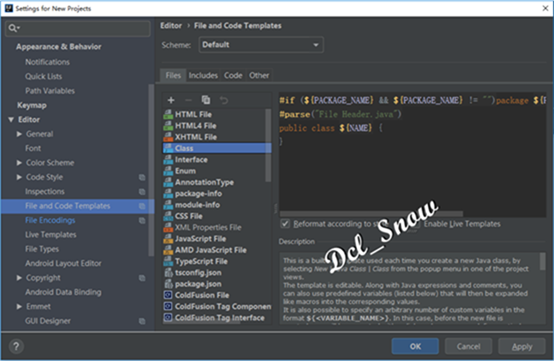Select the package-info template icon
The image size is (554, 361).
pos(168,194)
